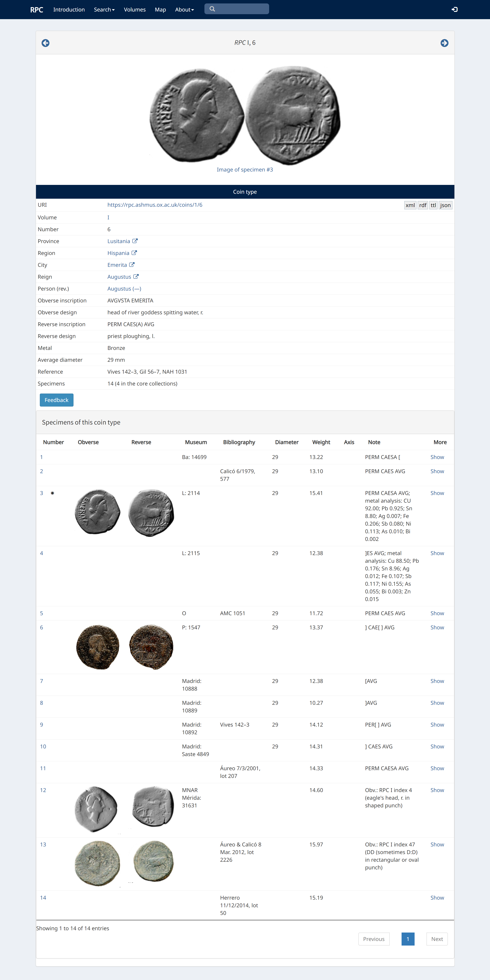The height and width of the screenshot is (980, 490).
Task: Open the coin URI link
Action: [155, 205]
